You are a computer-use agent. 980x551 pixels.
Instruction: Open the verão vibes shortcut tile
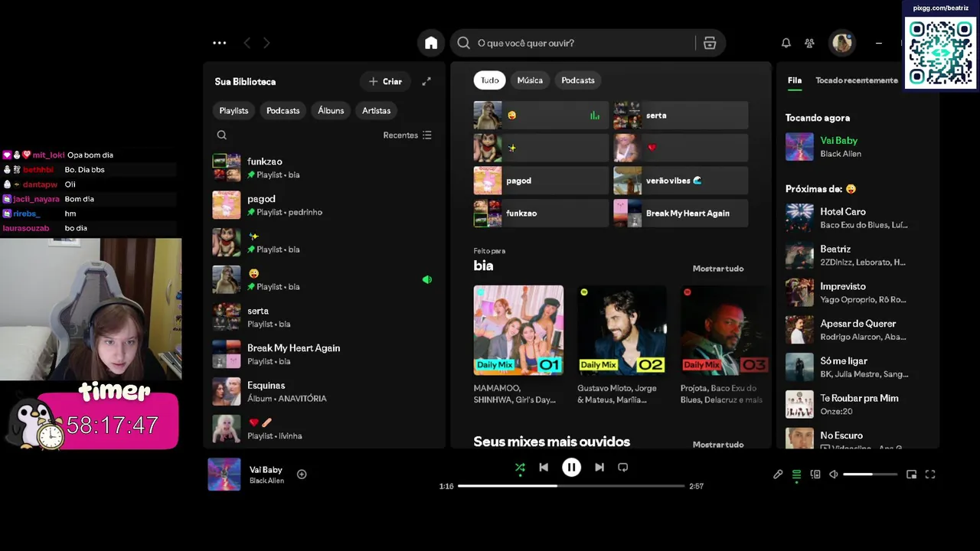pyautogui.click(x=681, y=181)
